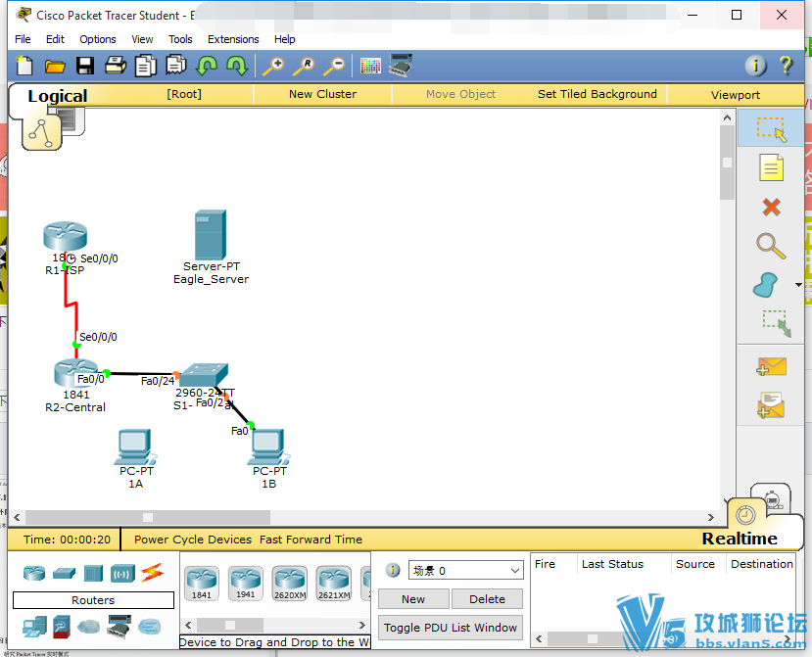Open the Options menu
The width and height of the screenshot is (812, 657).
(x=97, y=39)
